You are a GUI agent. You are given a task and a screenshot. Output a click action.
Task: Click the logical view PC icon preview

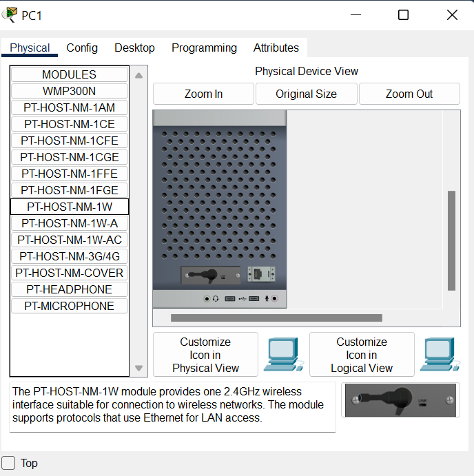pyautogui.click(x=440, y=354)
